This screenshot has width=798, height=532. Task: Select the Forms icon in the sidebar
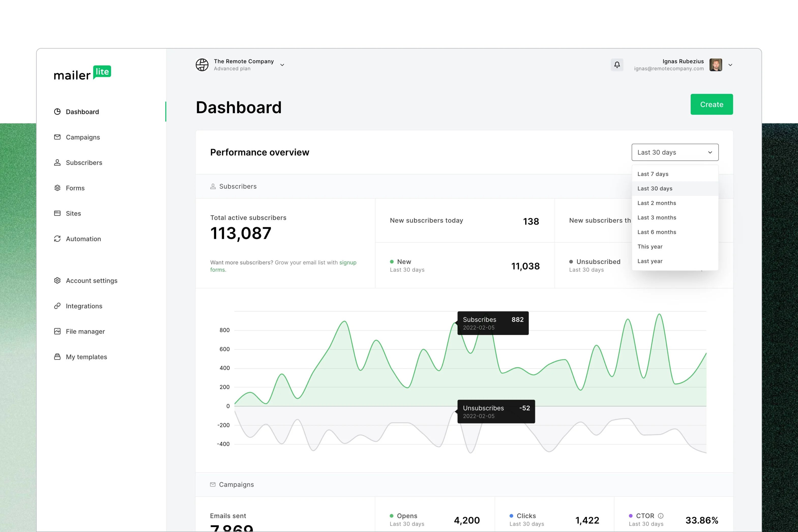(x=57, y=188)
